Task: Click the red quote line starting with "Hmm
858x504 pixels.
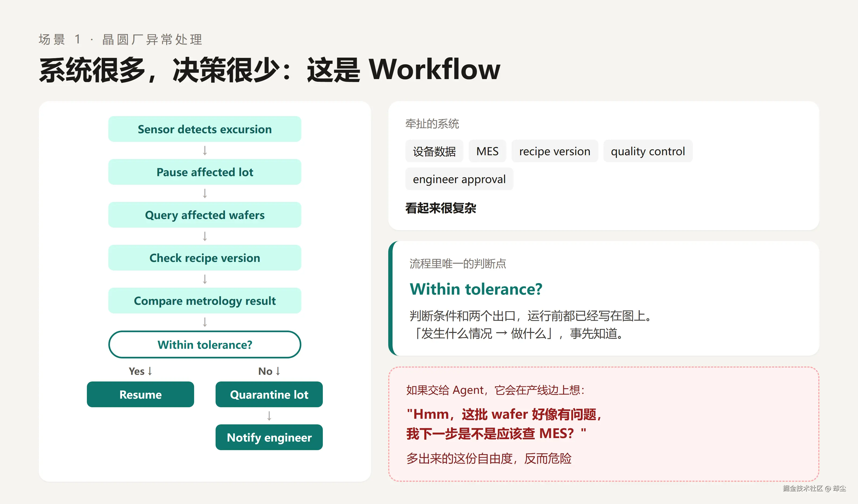Action: [x=505, y=414]
